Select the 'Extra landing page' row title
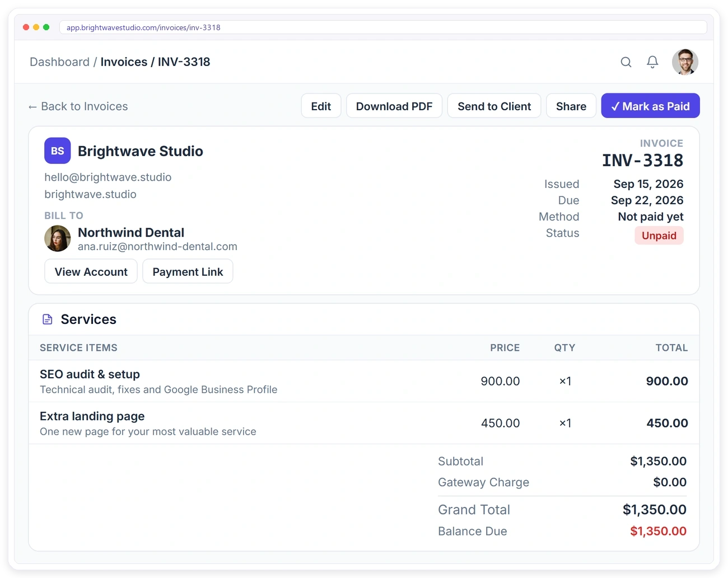Image resolution: width=728 pixels, height=578 pixels. [x=92, y=416]
